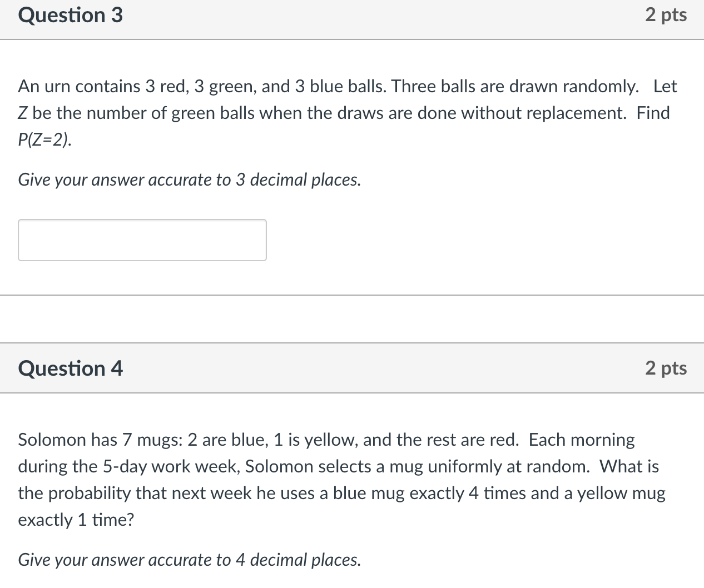Select the italicized instruction under Question 3
This screenshot has width=704, height=588.
[189, 180]
